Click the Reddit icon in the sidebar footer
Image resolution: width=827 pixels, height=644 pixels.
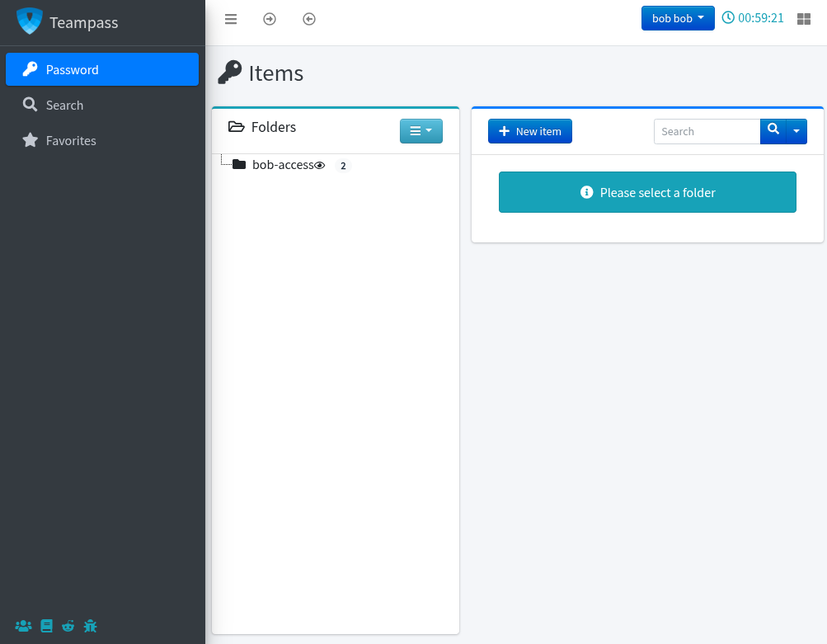click(68, 626)
